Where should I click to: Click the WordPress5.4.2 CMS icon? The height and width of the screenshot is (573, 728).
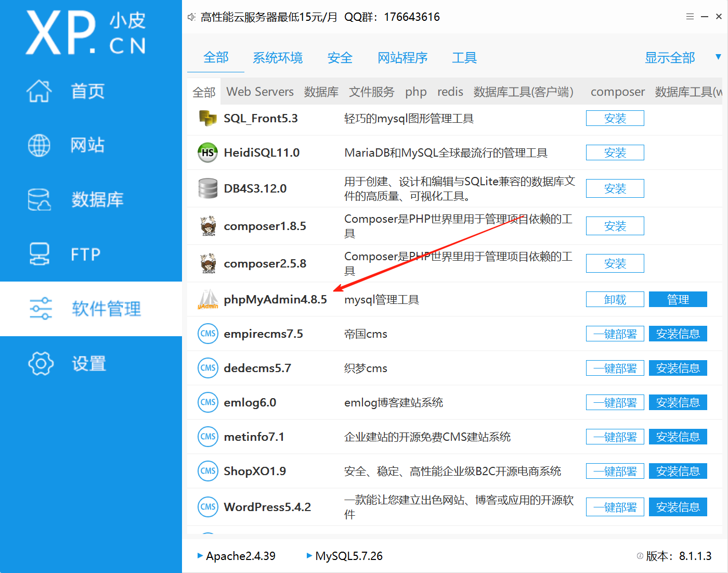tap(208, 507)
